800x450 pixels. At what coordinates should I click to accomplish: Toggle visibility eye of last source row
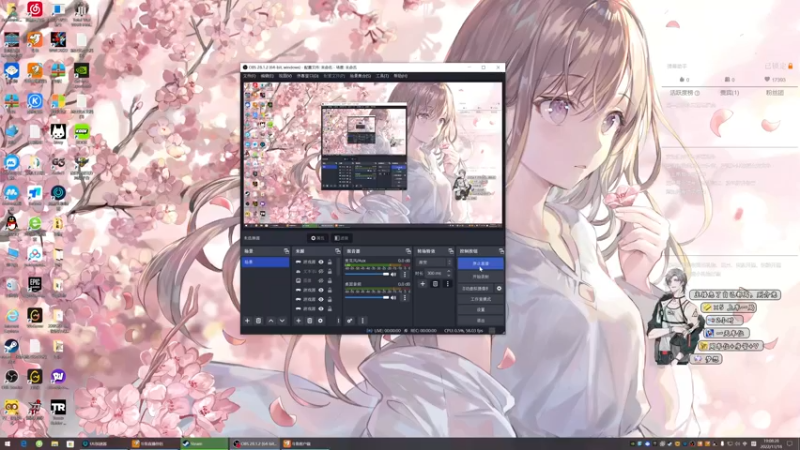[321, 309]
